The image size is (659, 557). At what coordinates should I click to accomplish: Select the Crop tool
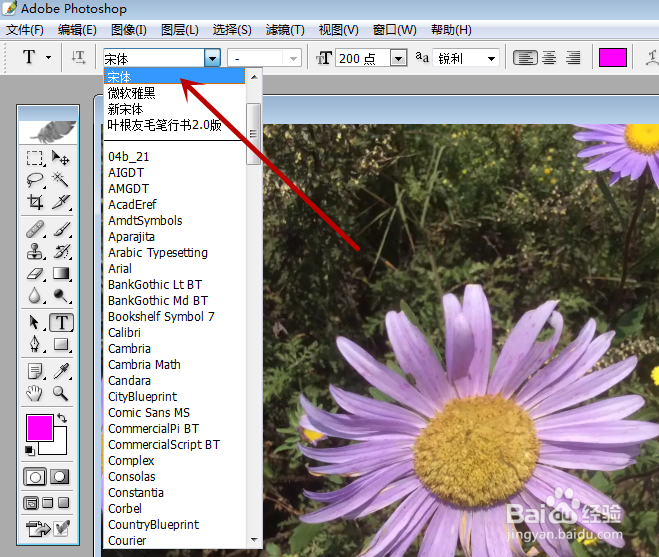35,202
